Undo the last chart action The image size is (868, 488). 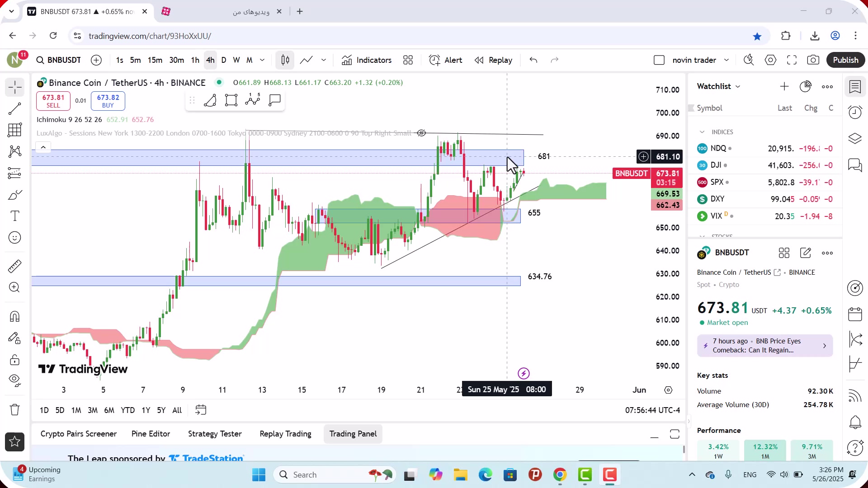point(533,60)
